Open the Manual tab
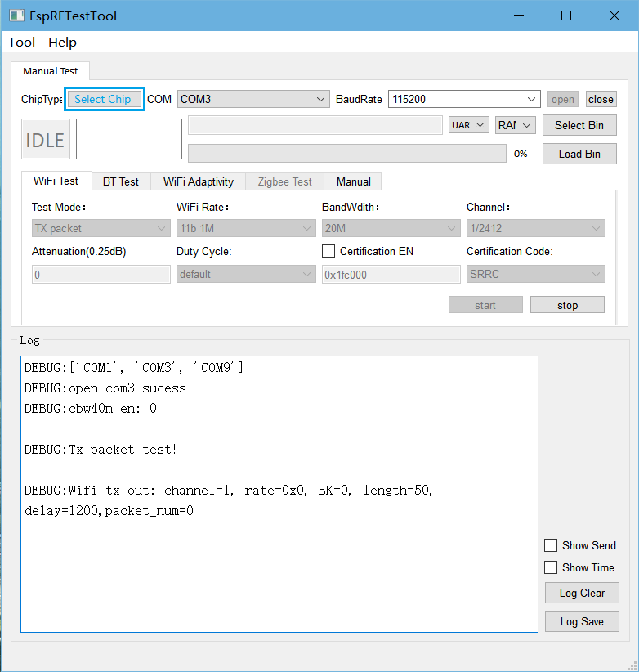Image resolution: width=639 pixels, height=672 pixels. pyautogui.click(x=353, y=181)
